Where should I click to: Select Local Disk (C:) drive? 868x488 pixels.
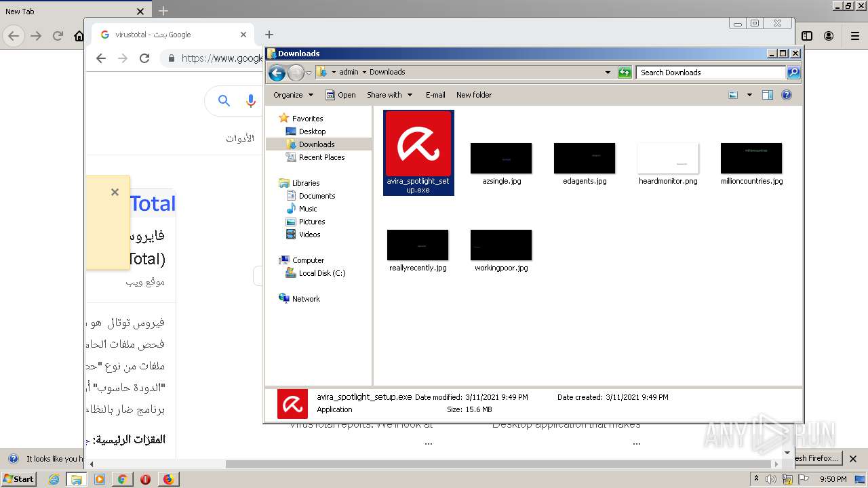pyautogui.click(x=322, y=273)
